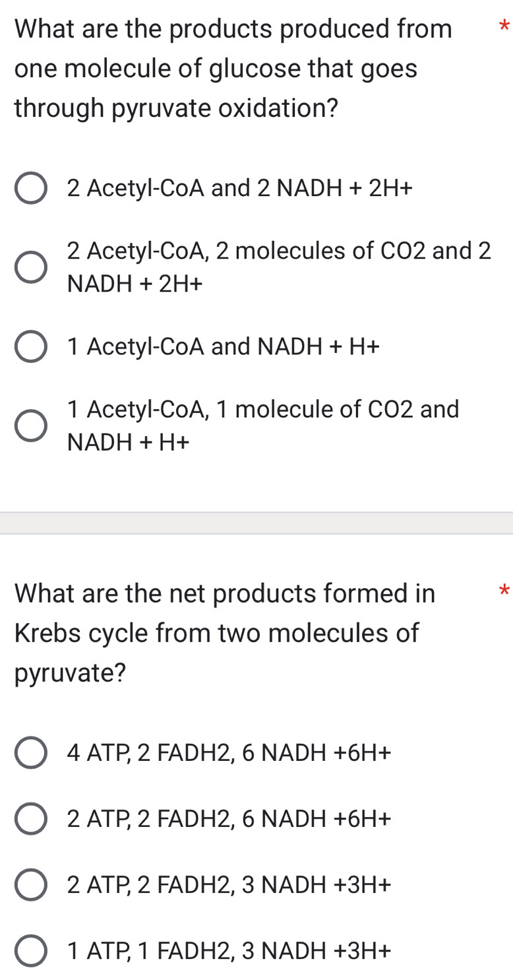Viewport: 513px width, 980px height.
Task: Click the empty area below the last option
Action: 256,975
